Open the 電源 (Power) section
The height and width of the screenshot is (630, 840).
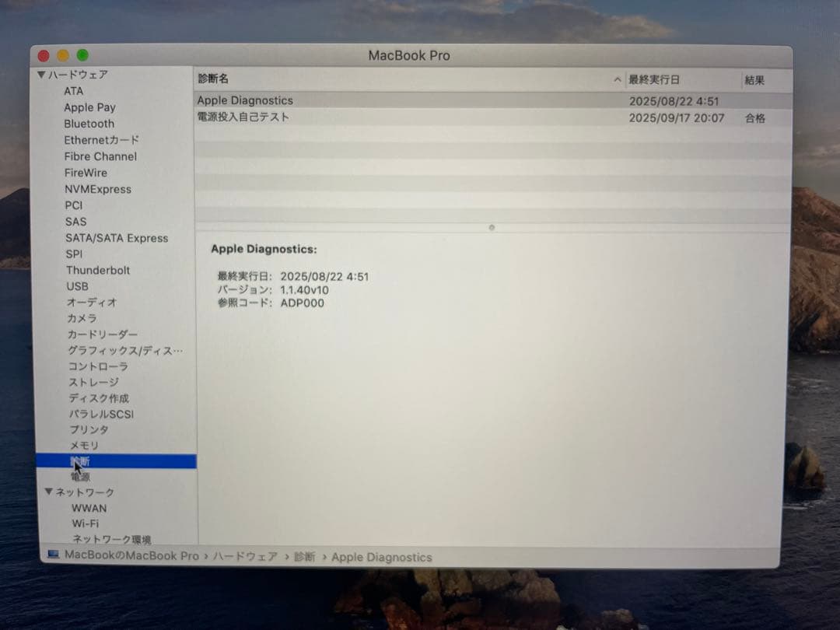80,477
